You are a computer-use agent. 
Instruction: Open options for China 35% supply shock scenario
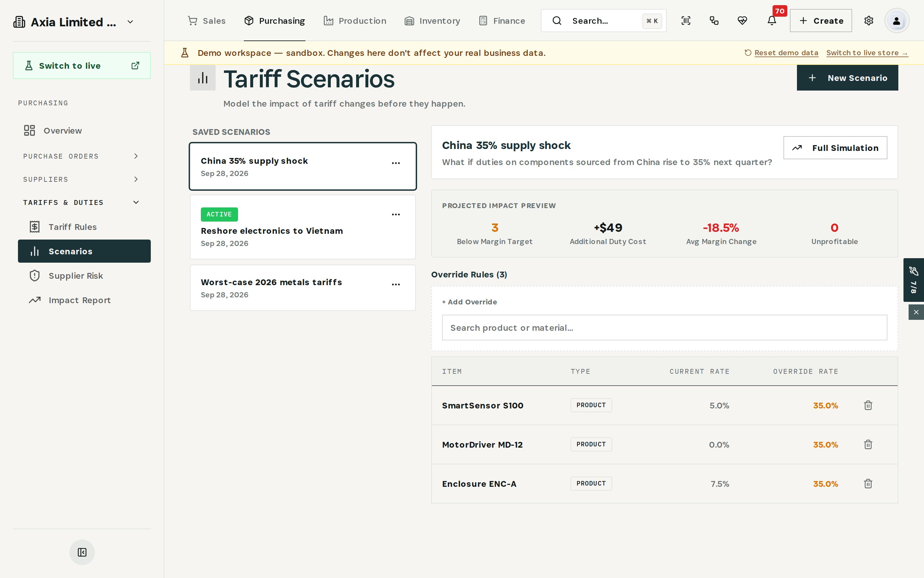click(x=396, y=163)
